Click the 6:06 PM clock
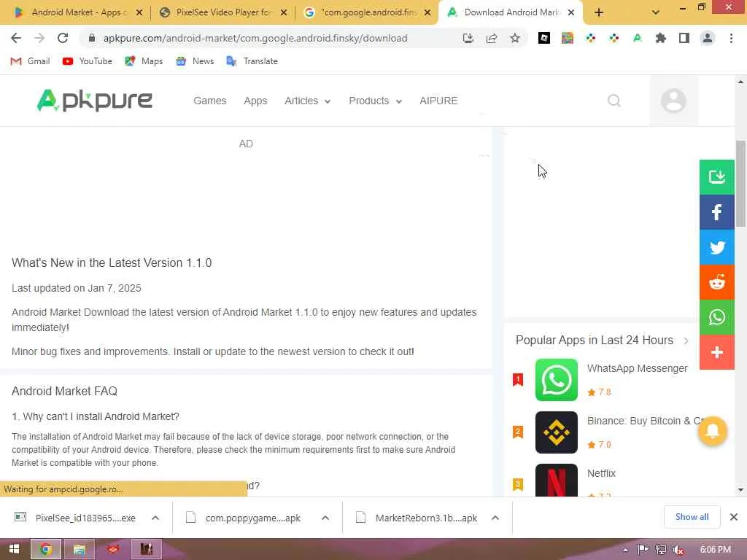Viewport: 747px width, 560px height. (716, 550)
